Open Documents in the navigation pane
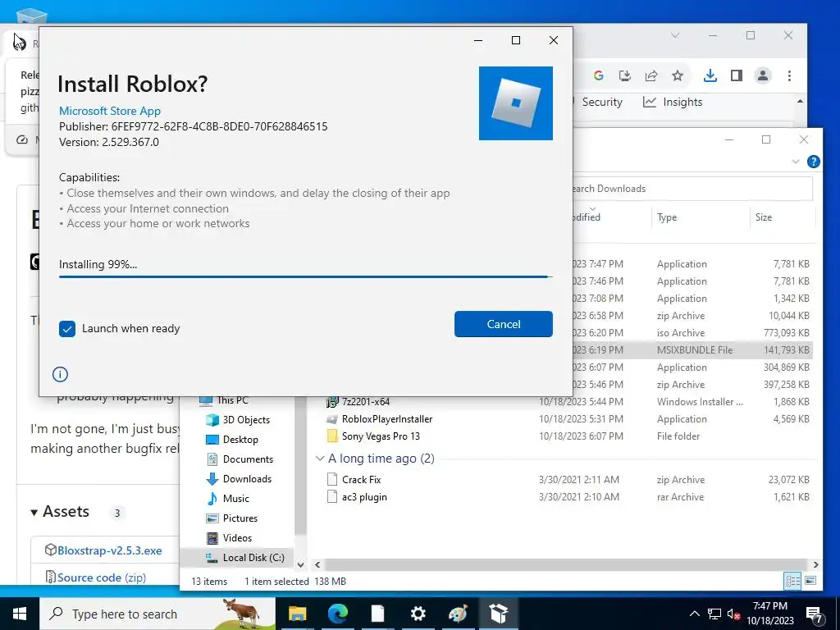The image size is (840, 630). click(248, 459)
